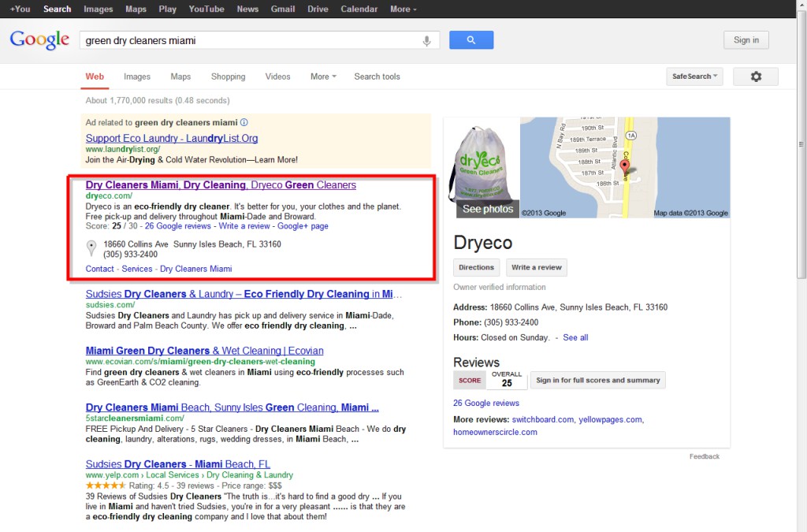Open the settings gear menu
This screenshot has height=532, width=807.
[x=756, y=76]
